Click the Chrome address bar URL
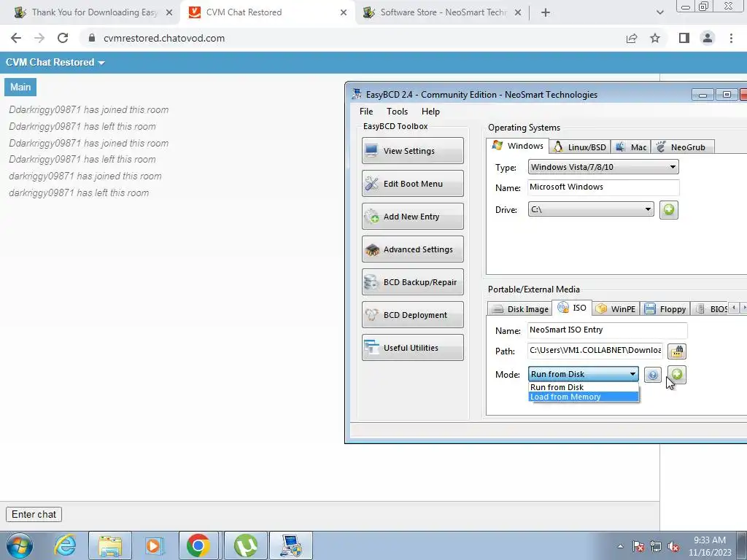This screenshot has height=560, width=747. point(164,38)
